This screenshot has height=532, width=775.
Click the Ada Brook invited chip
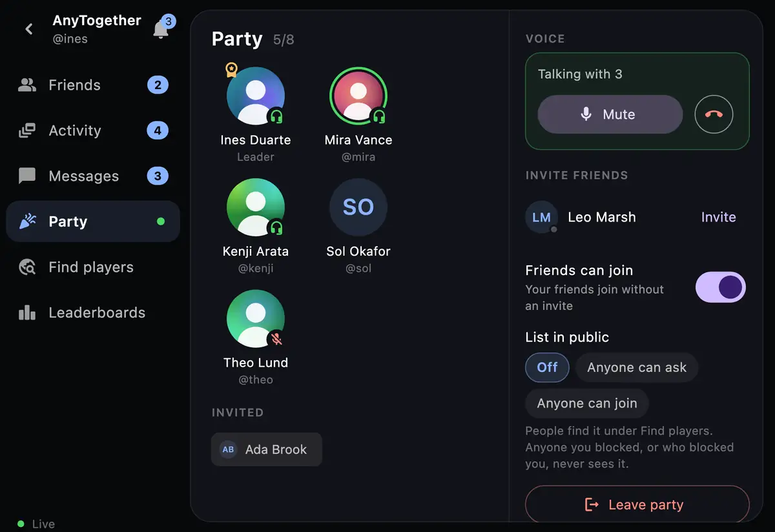(267, 449)
